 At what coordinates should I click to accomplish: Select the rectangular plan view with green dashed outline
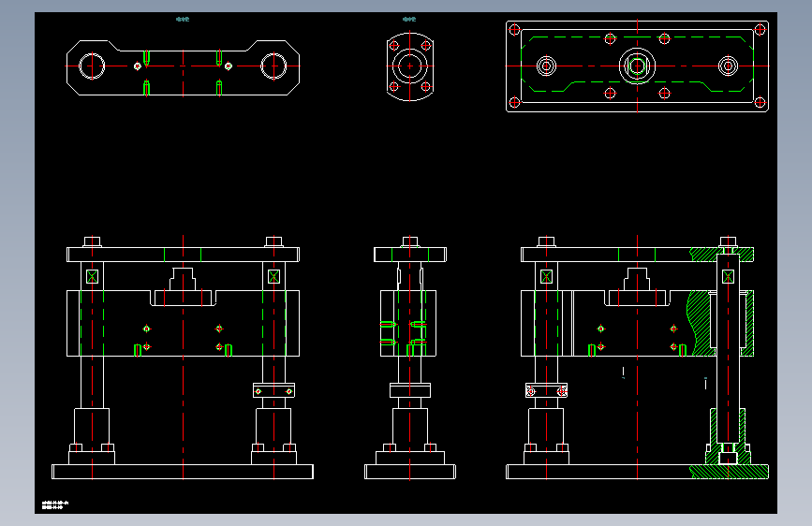pyautogui.click(x=637, y=66)
